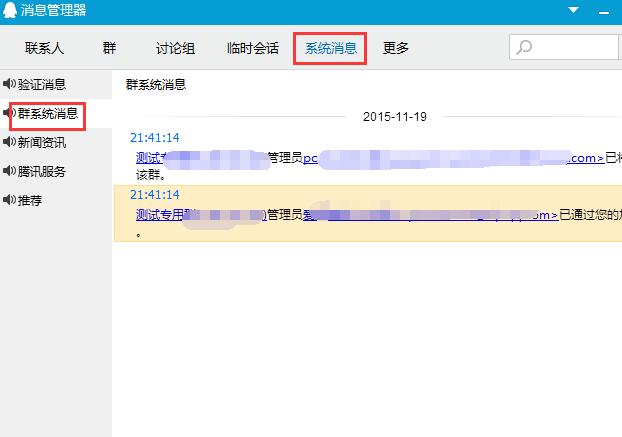Image resolution: width=622 pixels, height=437 pixels.
Task: Select the 系统消息 tab
Action: pyautogui.click(x=330, y=48)
